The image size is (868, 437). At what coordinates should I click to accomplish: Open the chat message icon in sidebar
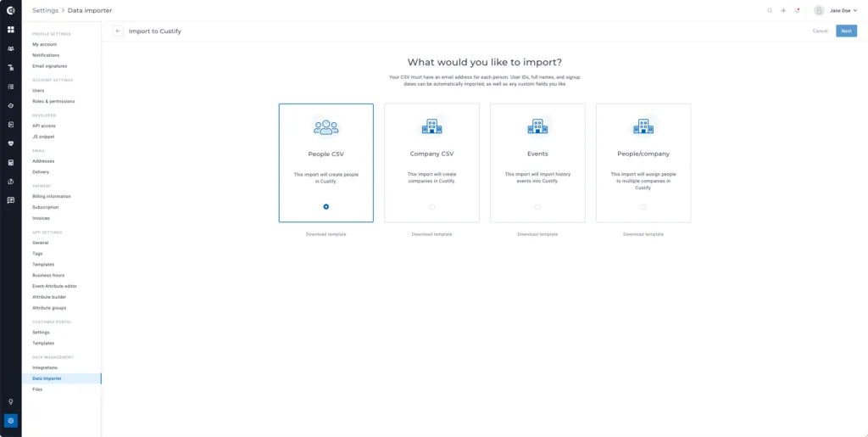(x=10, y=200)
